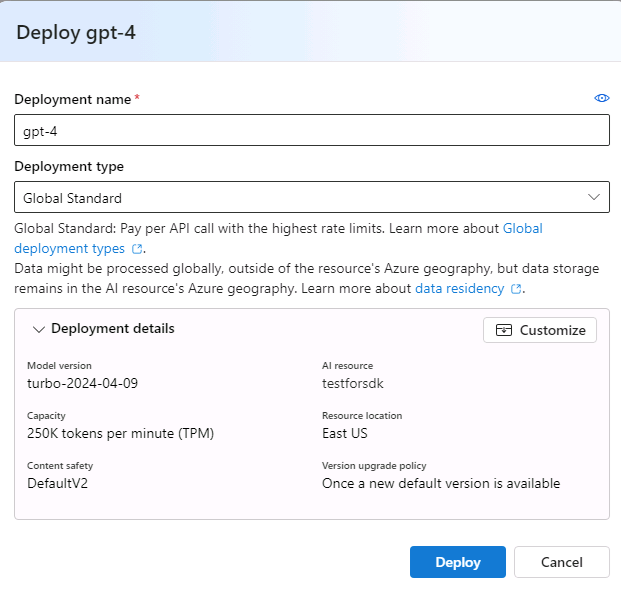The image size is (621, 606).
Task: Click the Capacity label
Action: coord(46,415)
